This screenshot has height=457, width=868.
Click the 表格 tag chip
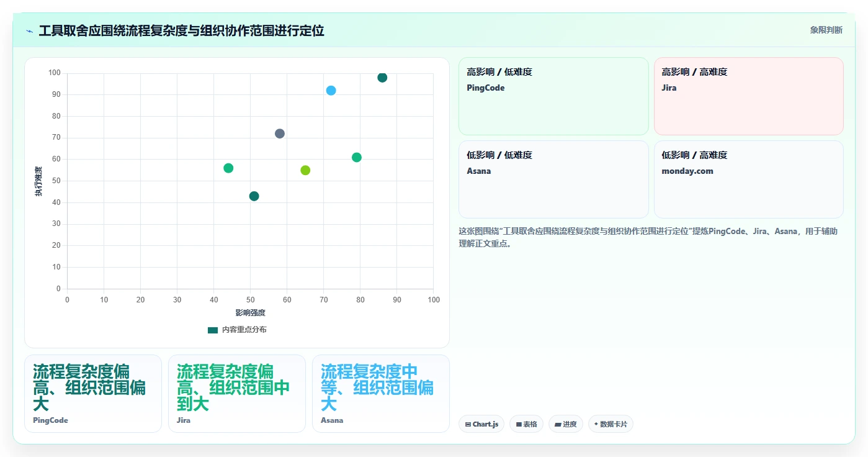pos(526,424)
